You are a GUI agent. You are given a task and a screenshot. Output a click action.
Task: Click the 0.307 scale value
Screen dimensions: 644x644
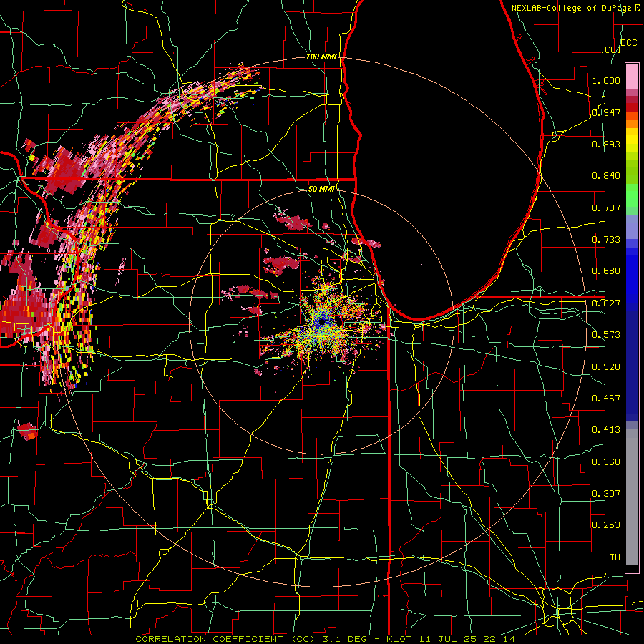[606, 494]
